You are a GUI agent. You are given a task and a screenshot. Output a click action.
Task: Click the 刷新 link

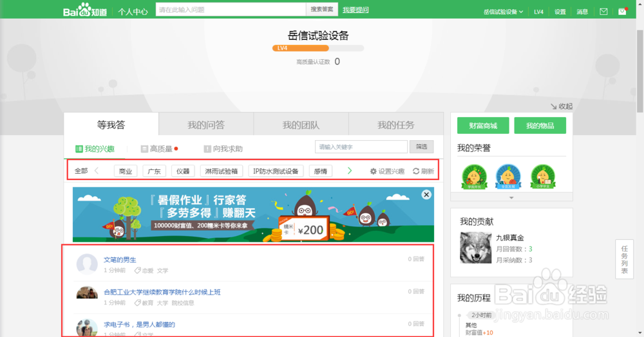coord(424,171)
